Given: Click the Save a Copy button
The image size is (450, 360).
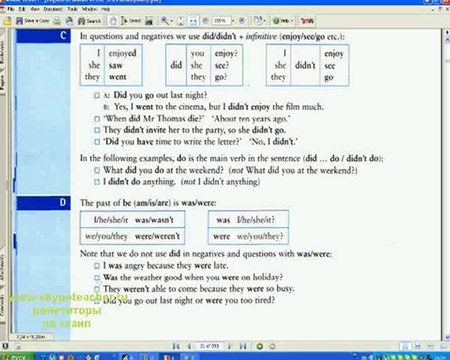Looking at the screenshot, I should pos(33,21).
